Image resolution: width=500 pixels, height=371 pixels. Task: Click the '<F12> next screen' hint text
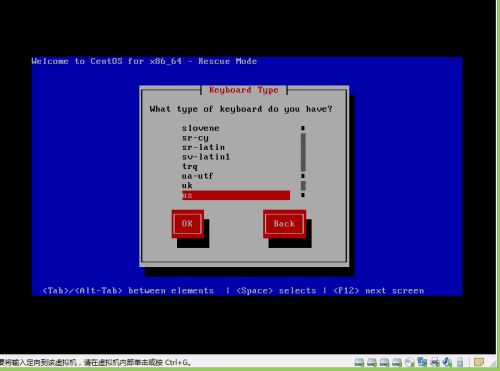click(x=379, y=291)
